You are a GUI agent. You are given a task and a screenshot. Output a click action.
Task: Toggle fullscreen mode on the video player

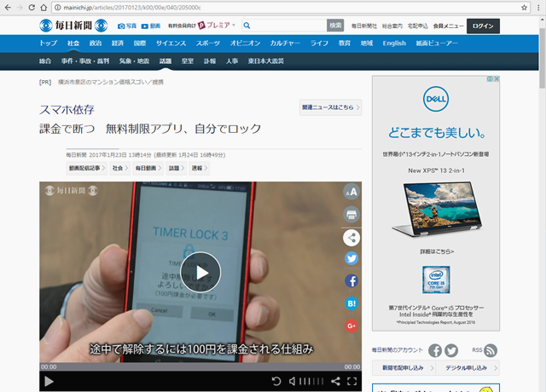(x=351, y=381)
